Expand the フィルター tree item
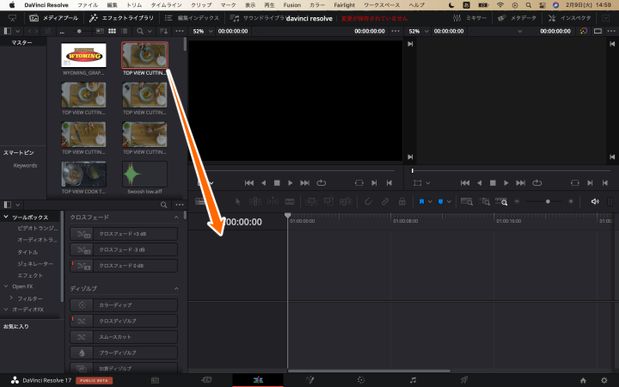The image size is (619, 387). pos(11,298)
